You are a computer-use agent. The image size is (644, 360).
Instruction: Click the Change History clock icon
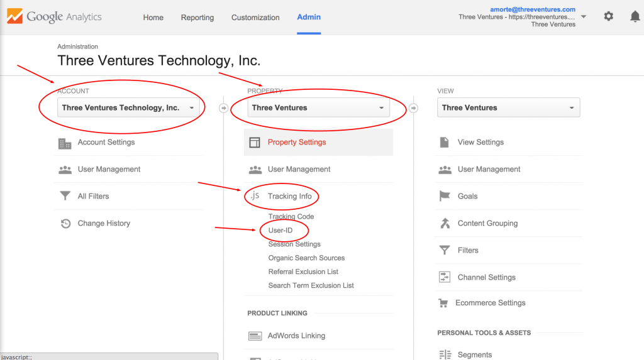coord(65,223)
